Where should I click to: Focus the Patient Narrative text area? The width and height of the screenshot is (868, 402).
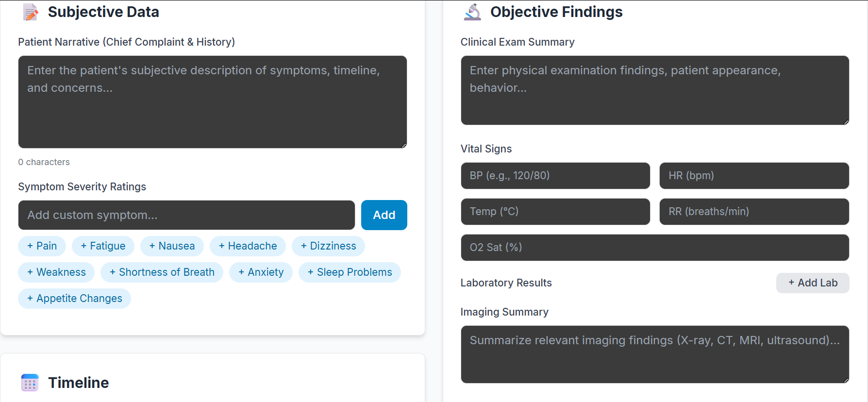(x=212, y=102)
